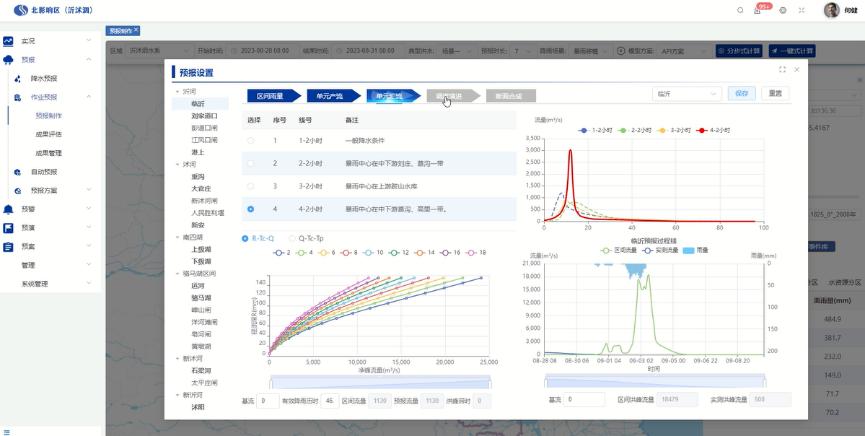Screen dimensions: 865x436
Task: Switch to the 区间雨量 step tab
Action: (271, 96)
